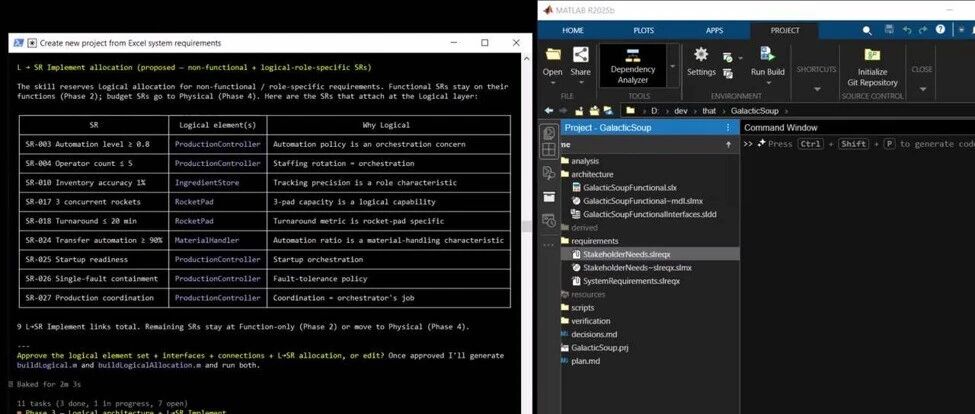
Task: Click in the MATLAB Command Window prompt
Action: [x=858, y=144]
